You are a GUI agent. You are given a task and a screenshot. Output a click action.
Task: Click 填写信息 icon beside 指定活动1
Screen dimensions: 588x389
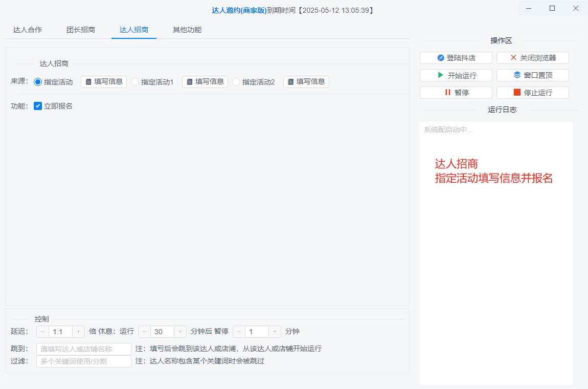click(x=190, y=81)
